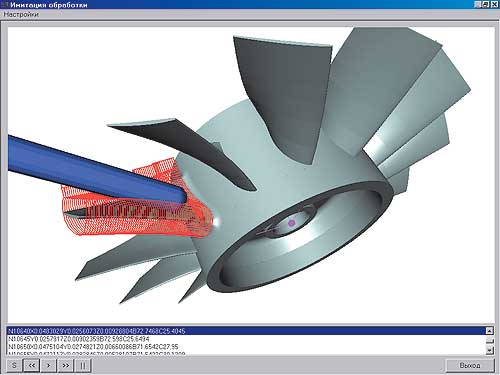The height and width of the screenshot is (375, 500).
Task: Click the G-code list scrollbar thumb
Action: [489, 340]
